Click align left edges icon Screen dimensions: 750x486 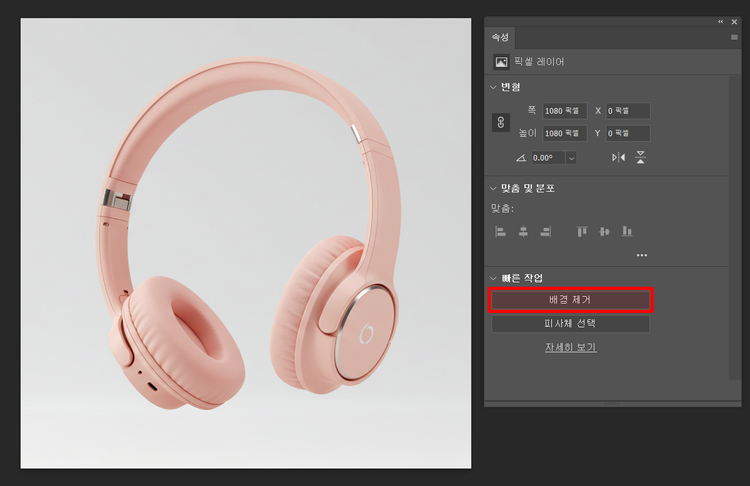point(500,232)
